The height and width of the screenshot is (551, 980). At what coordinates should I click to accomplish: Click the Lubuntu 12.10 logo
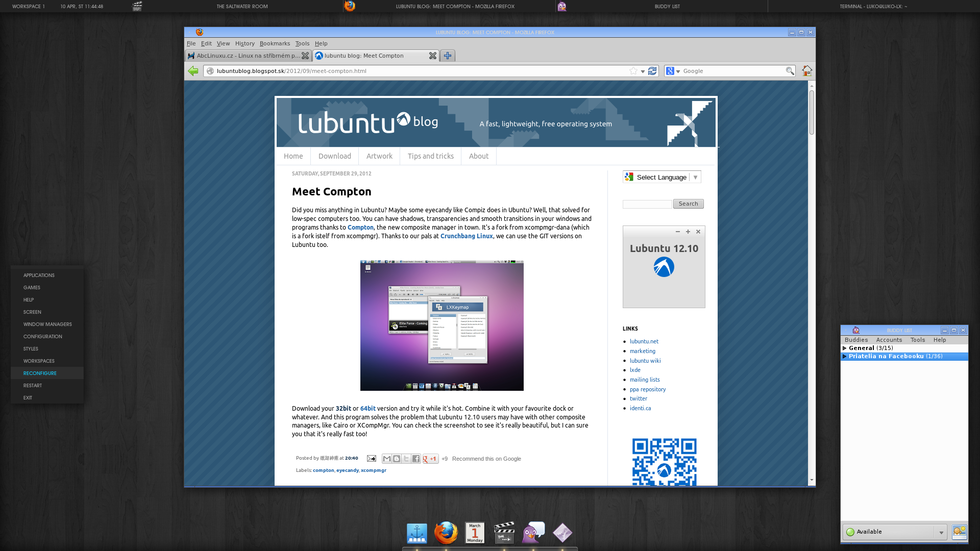[664, 267]
